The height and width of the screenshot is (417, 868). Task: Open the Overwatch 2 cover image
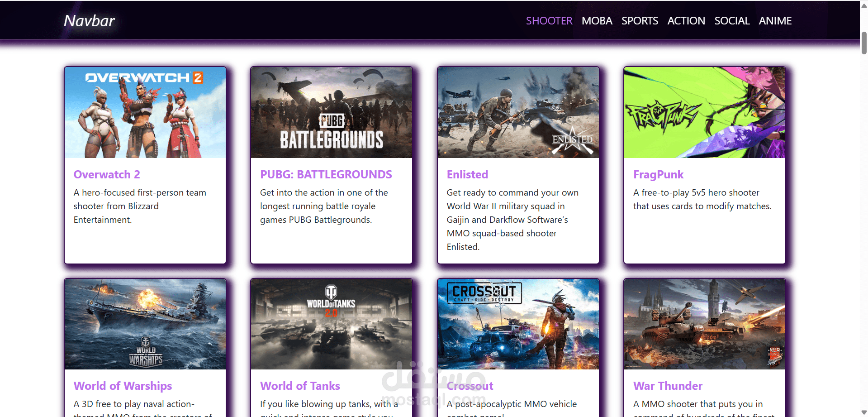[145, 113]
